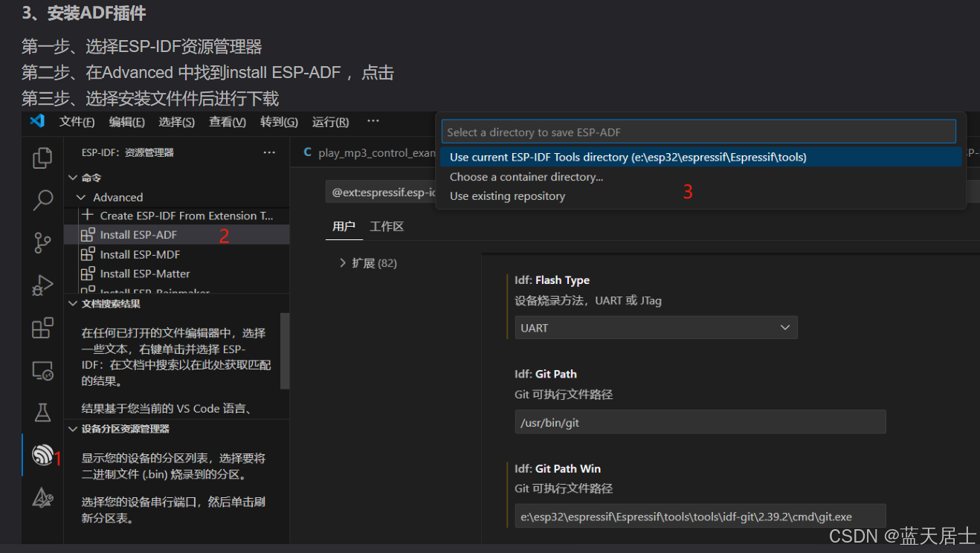980x553 pixels.
Task: Click the Install ESP-ADF command
Action: 138,235
